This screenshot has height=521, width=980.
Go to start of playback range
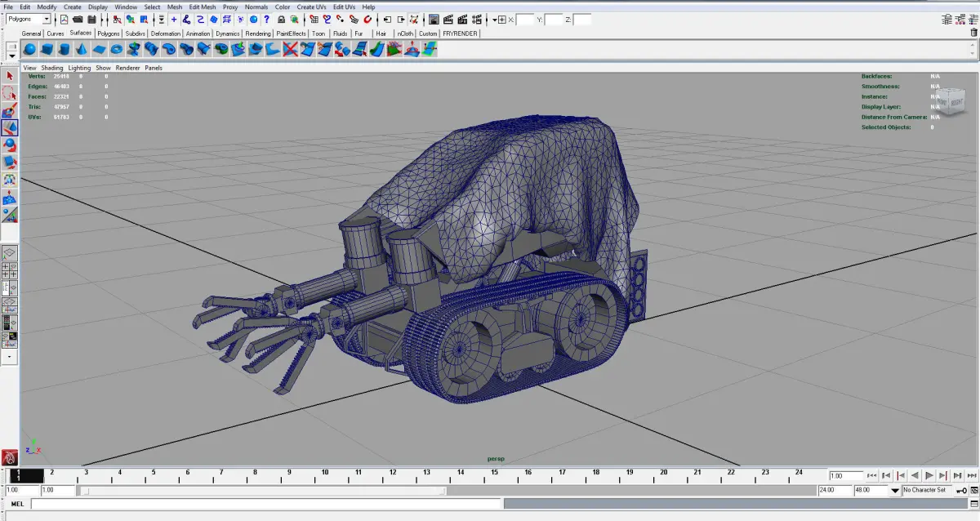872,475
